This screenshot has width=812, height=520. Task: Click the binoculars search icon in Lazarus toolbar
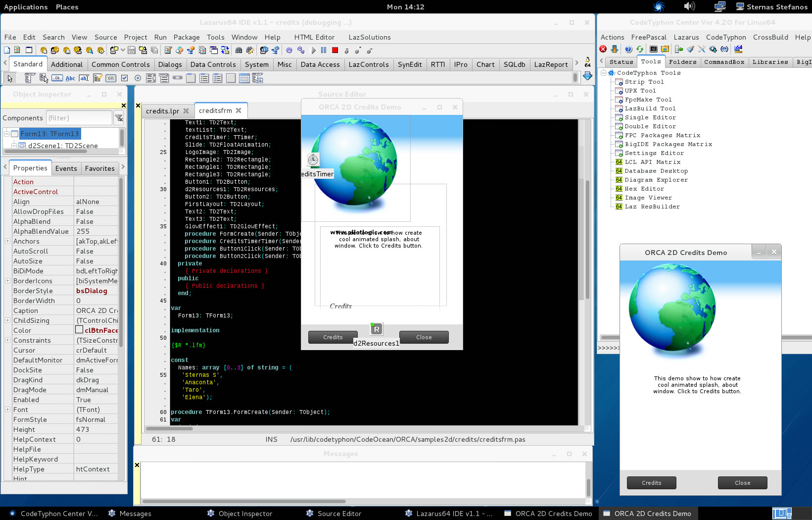click(239, 50)
